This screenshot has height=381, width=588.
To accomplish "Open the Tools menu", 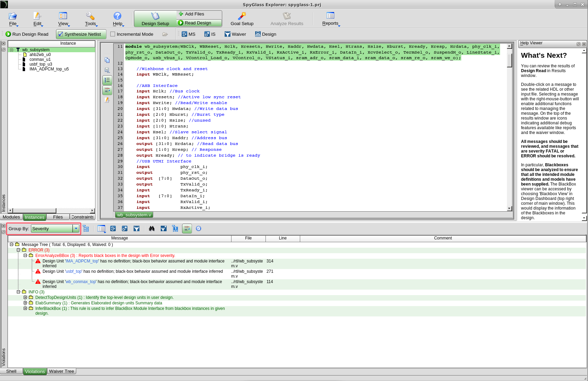I will point(91,19).
